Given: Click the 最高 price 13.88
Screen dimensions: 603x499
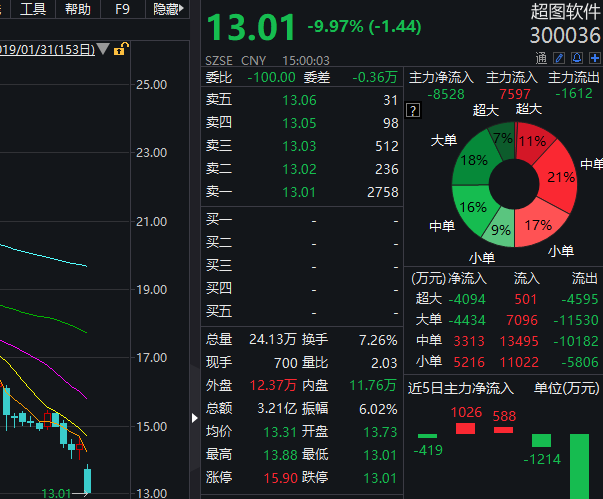Looking at the screenshot, I should tap(280, 455).
